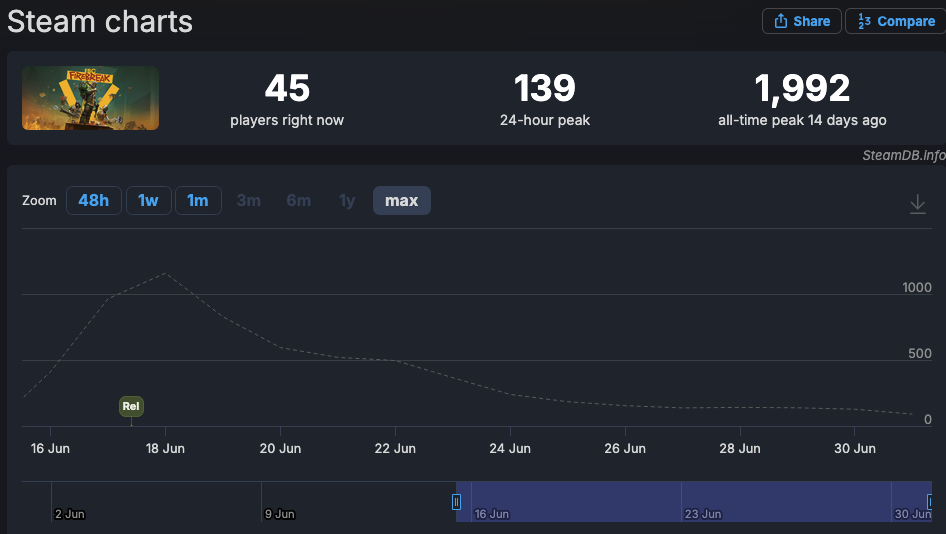Click the 1,992 all-time peak value
This screenshot has height=534, width=946.
pyautogui.click(x=802, y=88)
